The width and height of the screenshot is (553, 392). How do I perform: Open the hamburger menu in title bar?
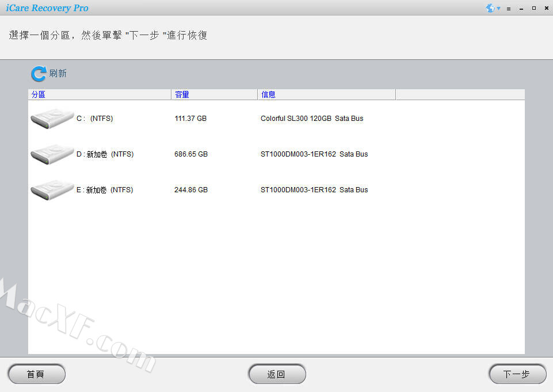pos(509,9)
